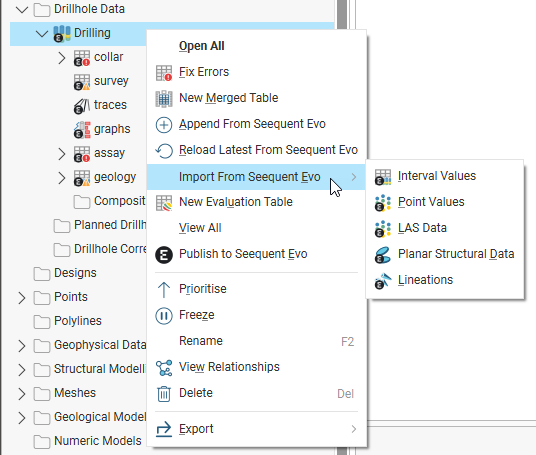This screenshot has height=455, width=536.
Task: Click the Publish to Seequent Evo icon
Action: click(x=164, y=255)
